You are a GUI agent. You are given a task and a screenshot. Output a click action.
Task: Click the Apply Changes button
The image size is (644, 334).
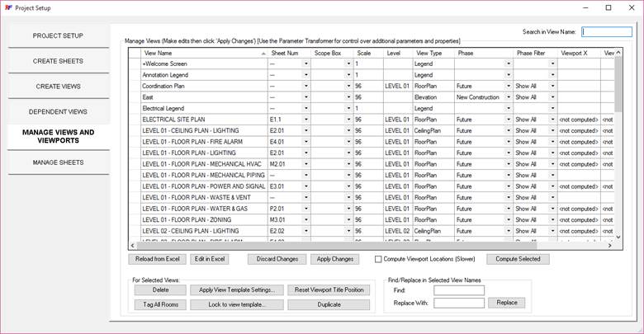pyautogui.click(x=336, y=259)
